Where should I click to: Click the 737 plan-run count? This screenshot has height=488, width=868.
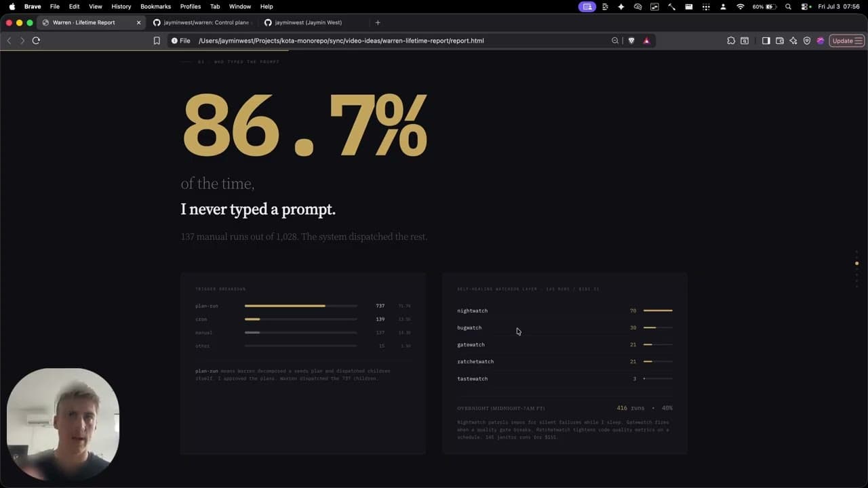380,306
